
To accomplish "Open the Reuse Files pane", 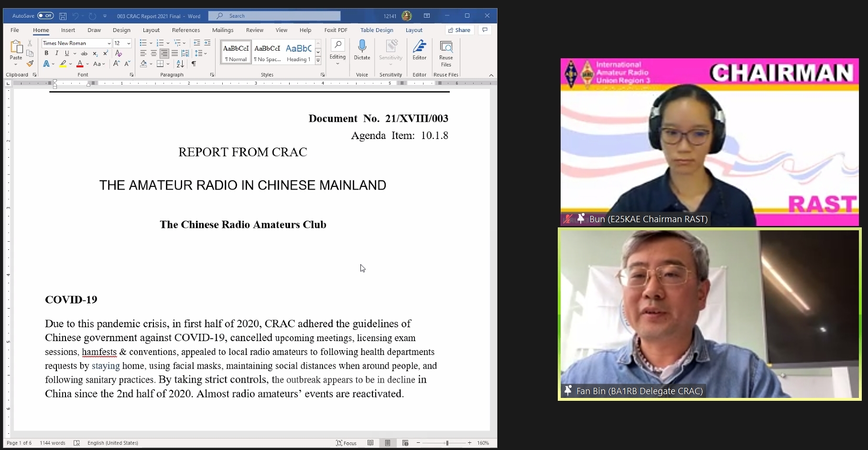I will tap(446, 54).
